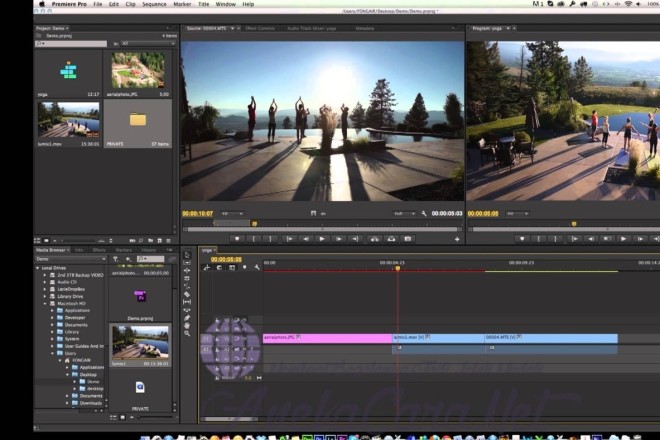Click Wi-Fi icon in macOS menu bar
660x440 pixels.
coord(628,4)
